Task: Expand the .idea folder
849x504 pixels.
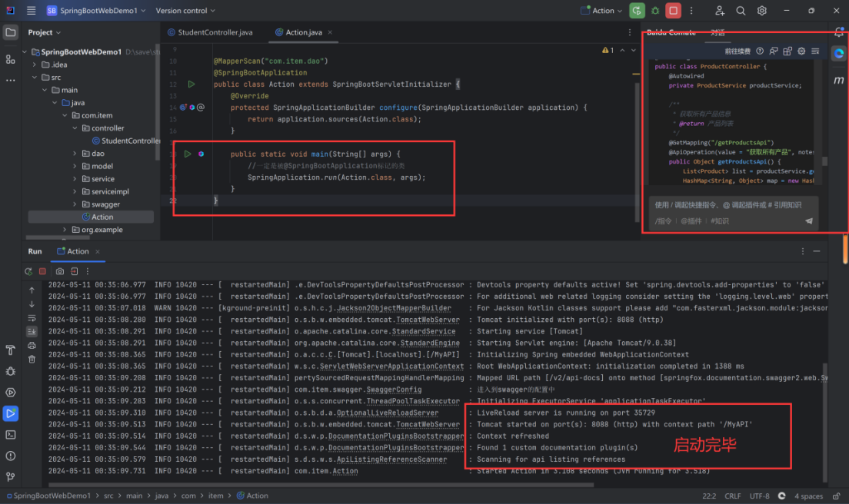Action: tap(35, 65)
